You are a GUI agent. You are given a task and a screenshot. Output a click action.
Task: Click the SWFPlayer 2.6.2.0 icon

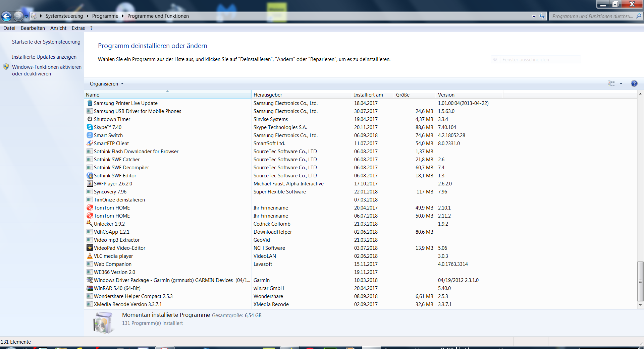[90, 184]
